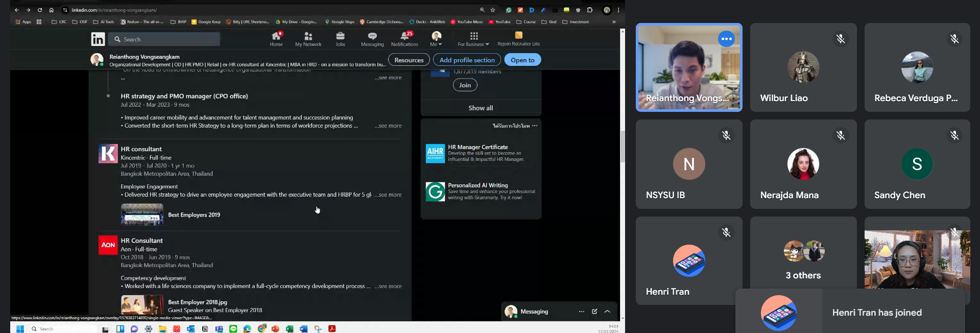Open Adobe Acrobat from the taskbar
This screenshot has height=333, width=980.
point(332,329)
